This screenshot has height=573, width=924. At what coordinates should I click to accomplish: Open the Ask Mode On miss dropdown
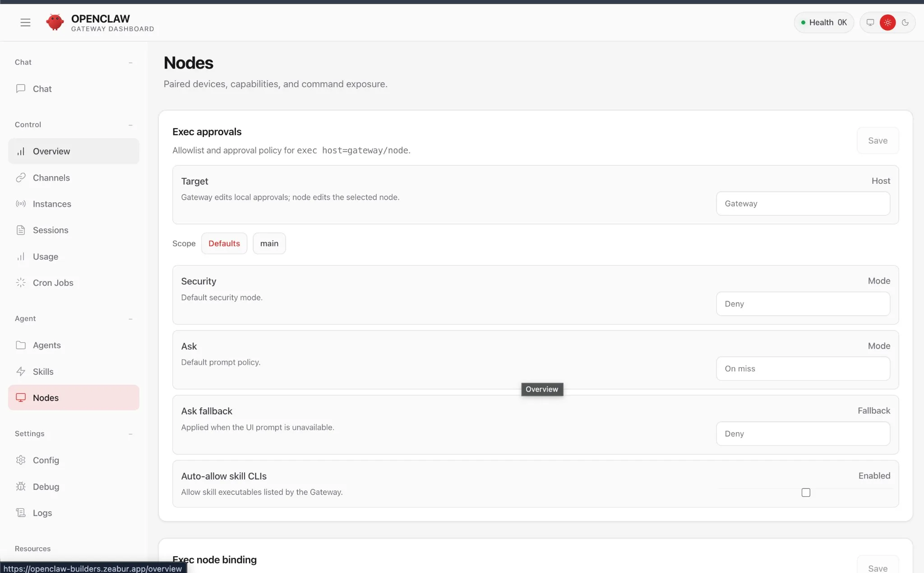click(x=803, y=369)
